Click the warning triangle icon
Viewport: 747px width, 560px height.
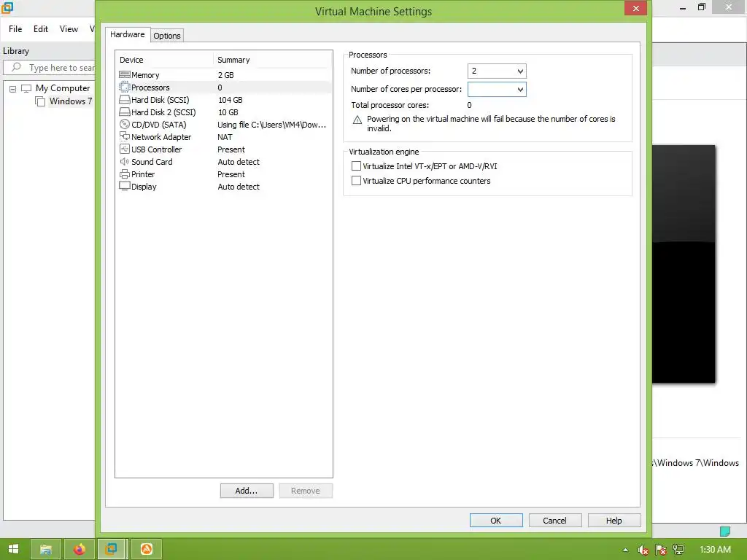(x=357, y=120)
